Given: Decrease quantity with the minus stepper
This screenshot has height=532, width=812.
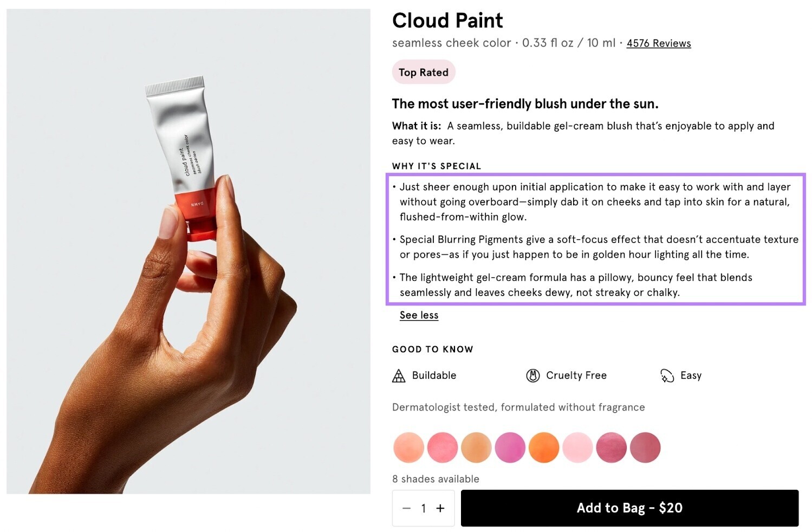Looking at the screenshot, I should tap(407, 508).
